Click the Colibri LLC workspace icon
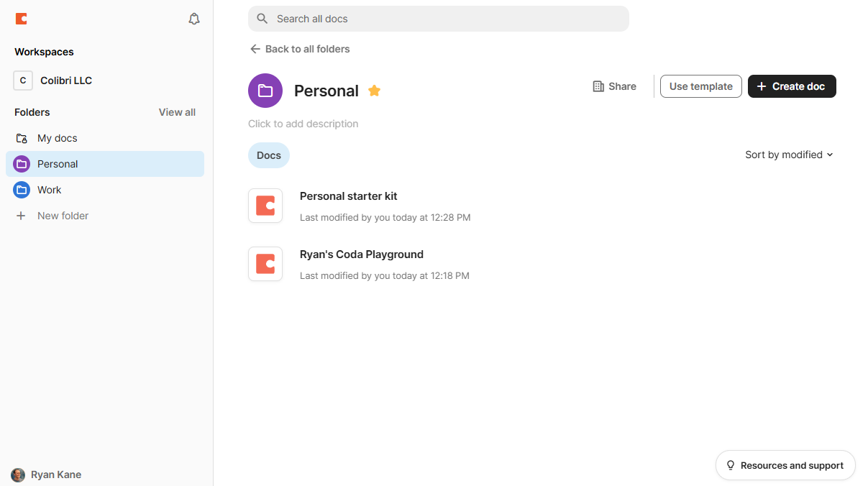The width and height of the screenshot is (868, 486). coord(23,81)
